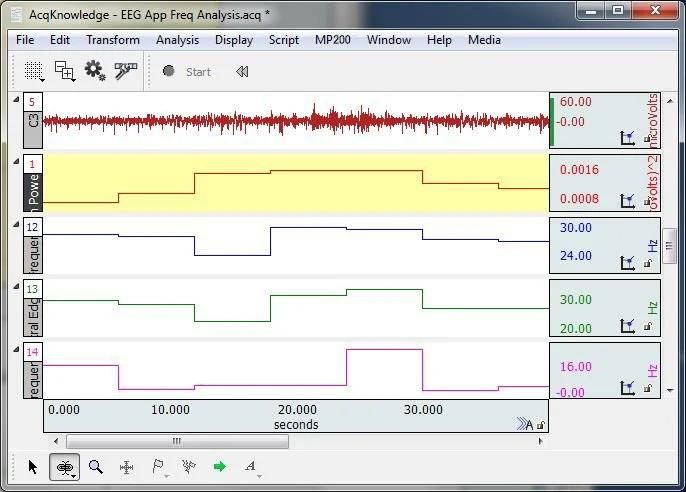This screenshot has height=492, width=686.
Task: Select channel 13 number box
Action: [33, 289]
